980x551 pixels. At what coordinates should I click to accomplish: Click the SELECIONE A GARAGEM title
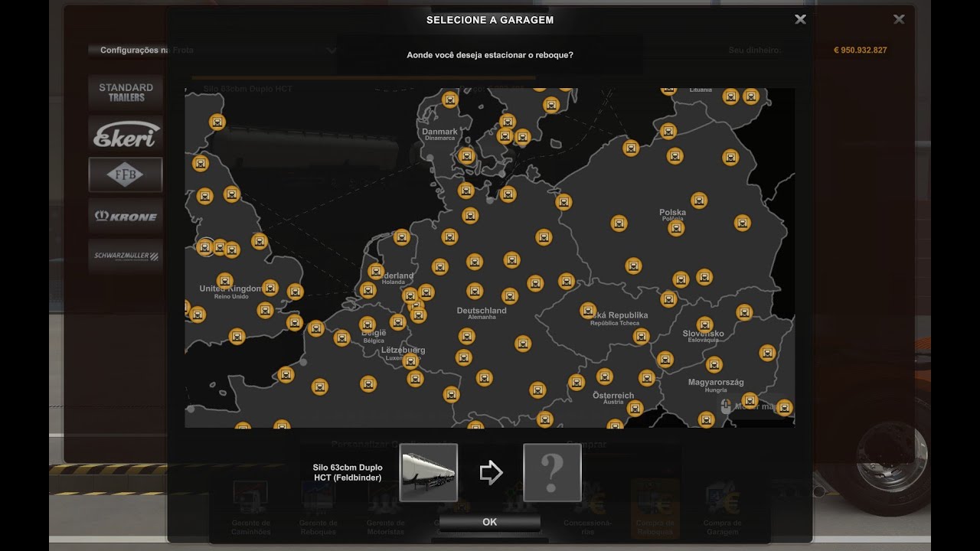[490, 20]
